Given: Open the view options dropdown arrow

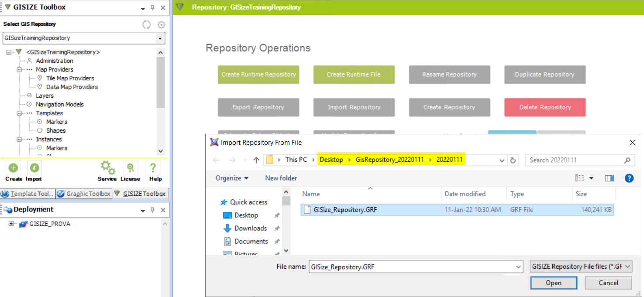Looking at the screenshot, I should pos(592,178).
